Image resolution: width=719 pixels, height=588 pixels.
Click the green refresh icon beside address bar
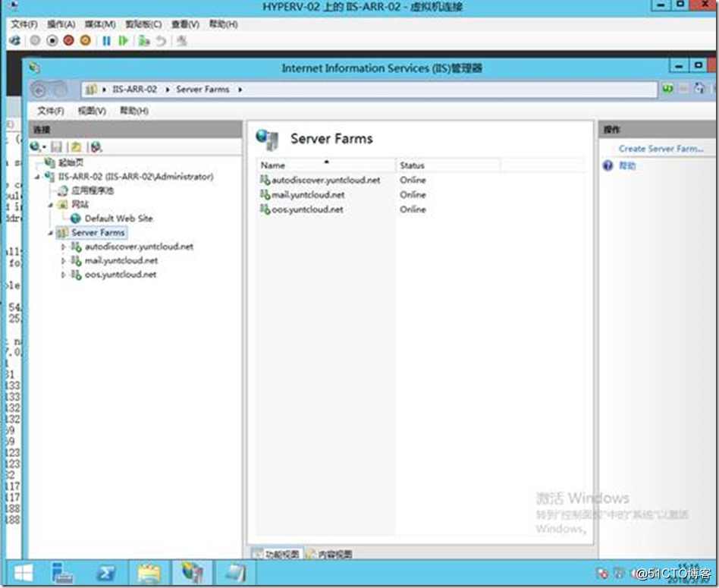(x=667, y=89)
